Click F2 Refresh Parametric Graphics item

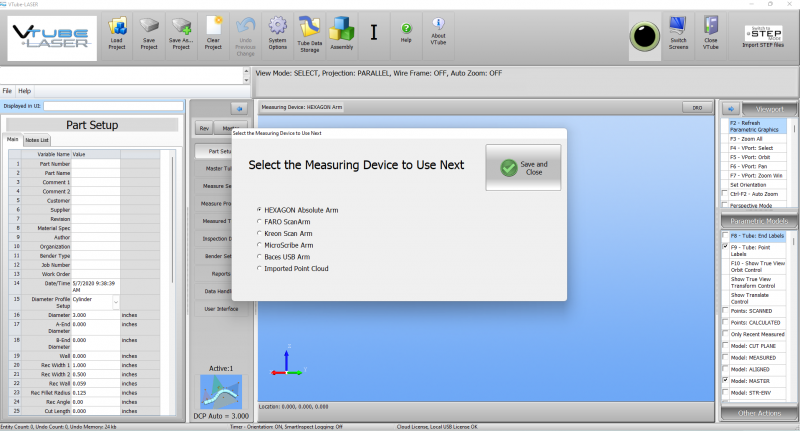click(x=757, y=126)
